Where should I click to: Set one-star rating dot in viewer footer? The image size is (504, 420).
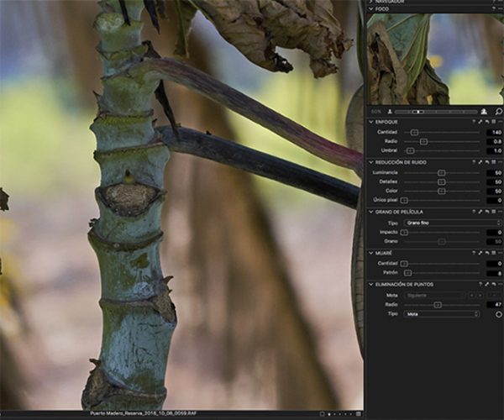click(x=329, y=414)
